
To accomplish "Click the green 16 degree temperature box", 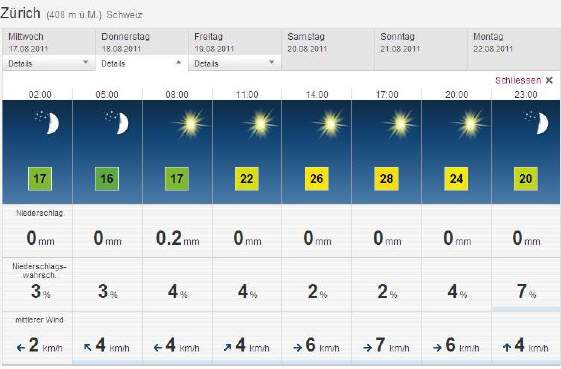I will coord(107,179).
